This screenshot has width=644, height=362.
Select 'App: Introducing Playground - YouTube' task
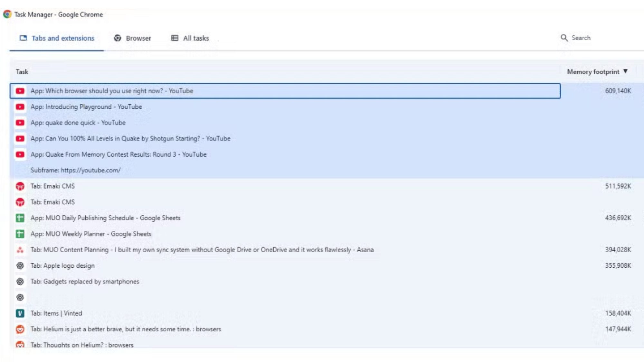pos(86,107)
